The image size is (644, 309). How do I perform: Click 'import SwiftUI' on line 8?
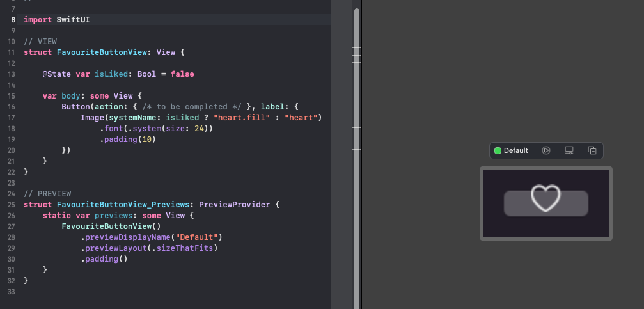point(57,19)
